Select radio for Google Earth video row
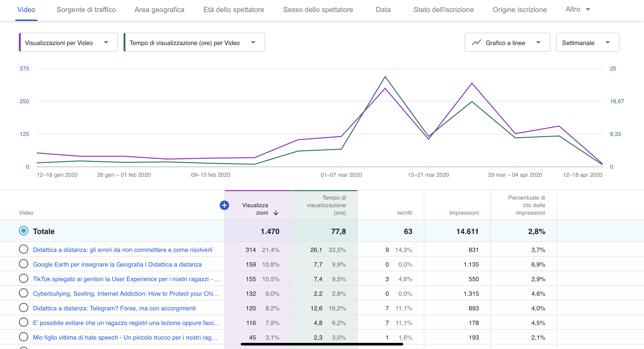The width and height of the screenshot is (644, 349). [x=24, y=264]
